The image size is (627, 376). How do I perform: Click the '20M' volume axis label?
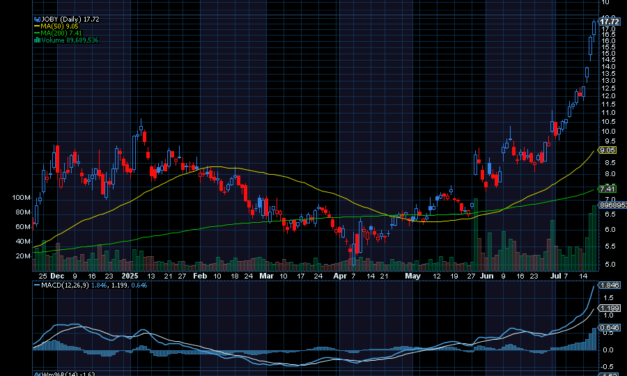(23, 256)
